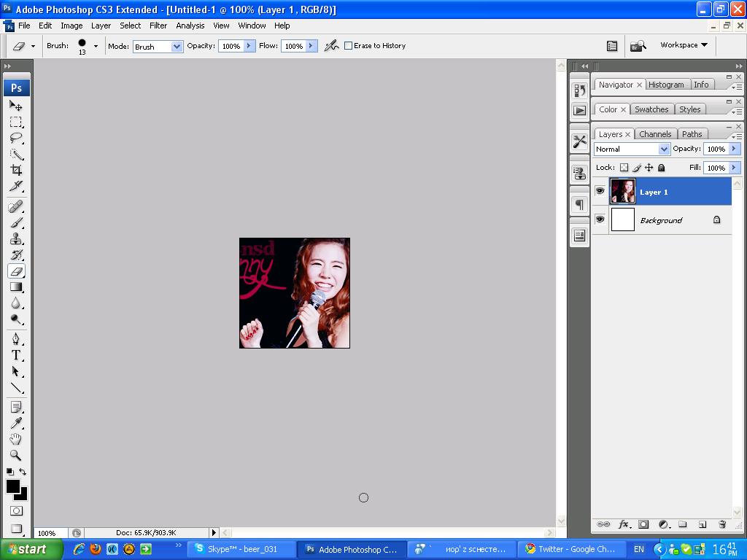Select the Clone Stamp tool
The width and height of the screenshot is (747, 560).
16,238
